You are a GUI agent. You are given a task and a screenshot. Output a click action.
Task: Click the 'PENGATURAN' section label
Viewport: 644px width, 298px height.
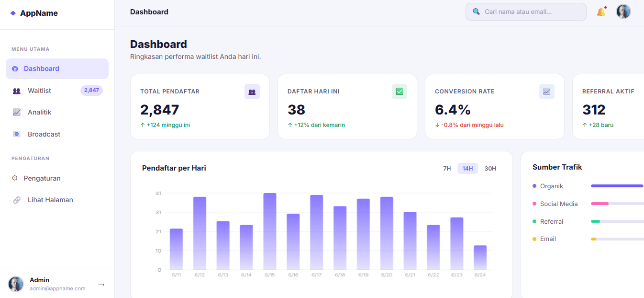(x=31, y=158)
